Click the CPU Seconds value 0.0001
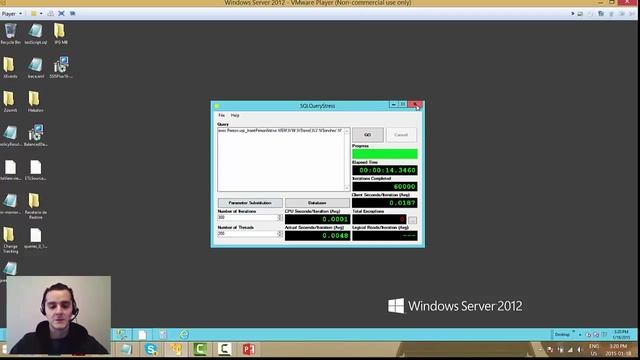The image size is (640, 360). click(318, 219)
